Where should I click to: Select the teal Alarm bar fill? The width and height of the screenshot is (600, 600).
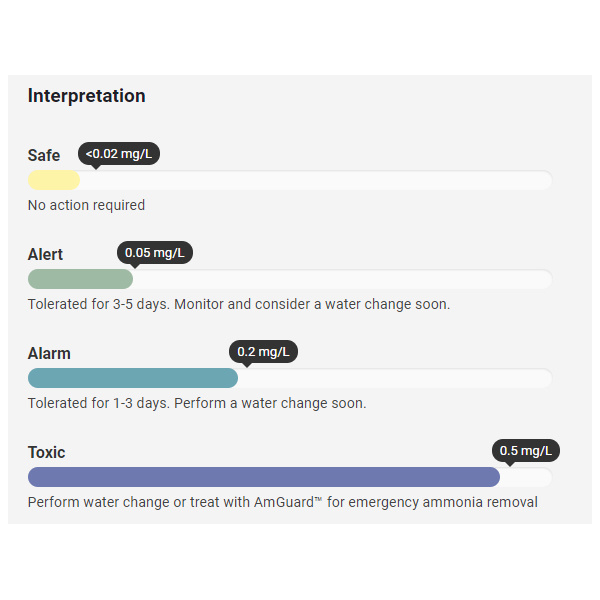coord(133,378)
